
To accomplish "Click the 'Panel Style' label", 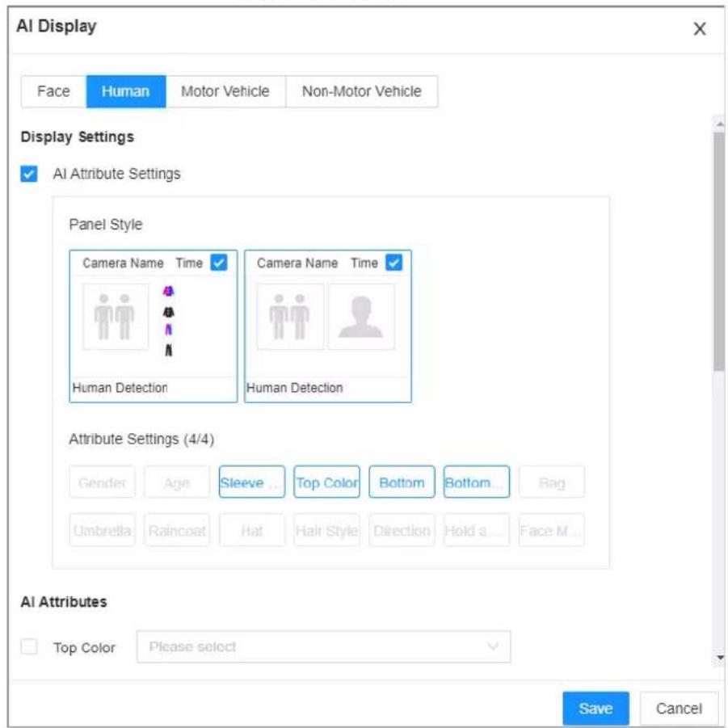I will pyautogui.click(x=106, y=225).
